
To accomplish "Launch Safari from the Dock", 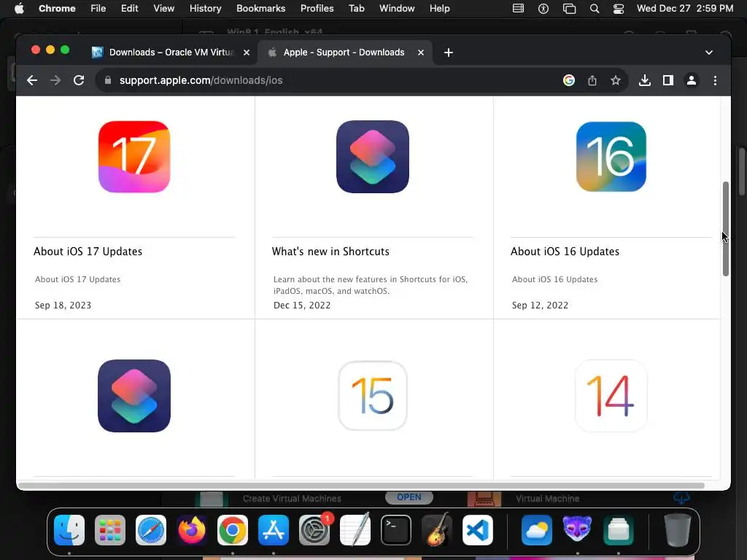I will (x=151, y=530).
